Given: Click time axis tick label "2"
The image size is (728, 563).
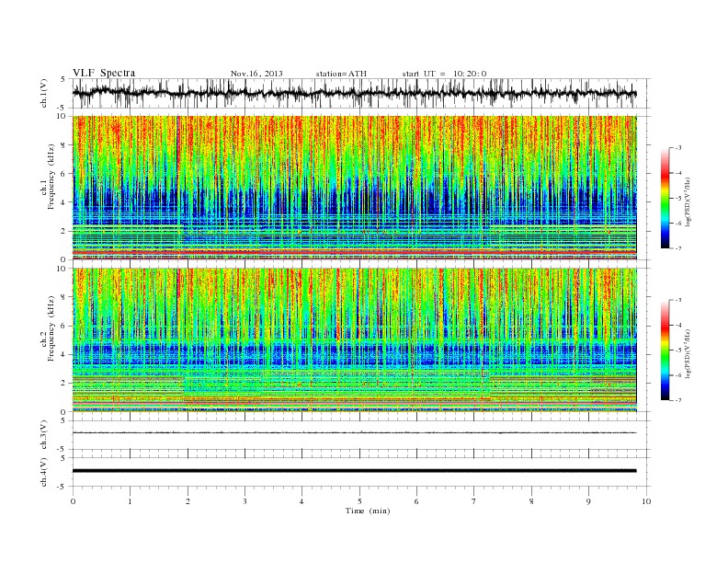Looking at the screenshot, I should point(188,501).
